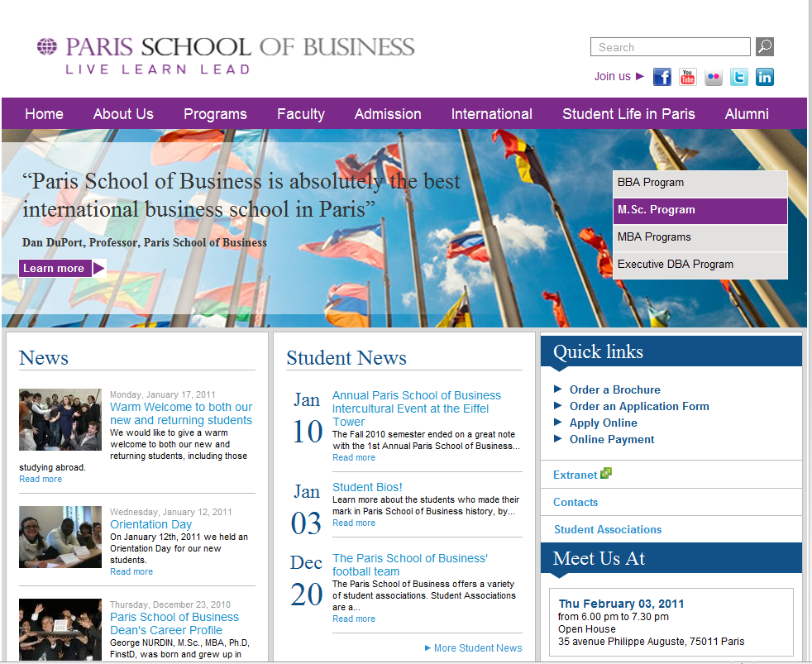
Task: Select M.Sc. Program in banner list
Action: pyautogui.click(x=700, y=210)
